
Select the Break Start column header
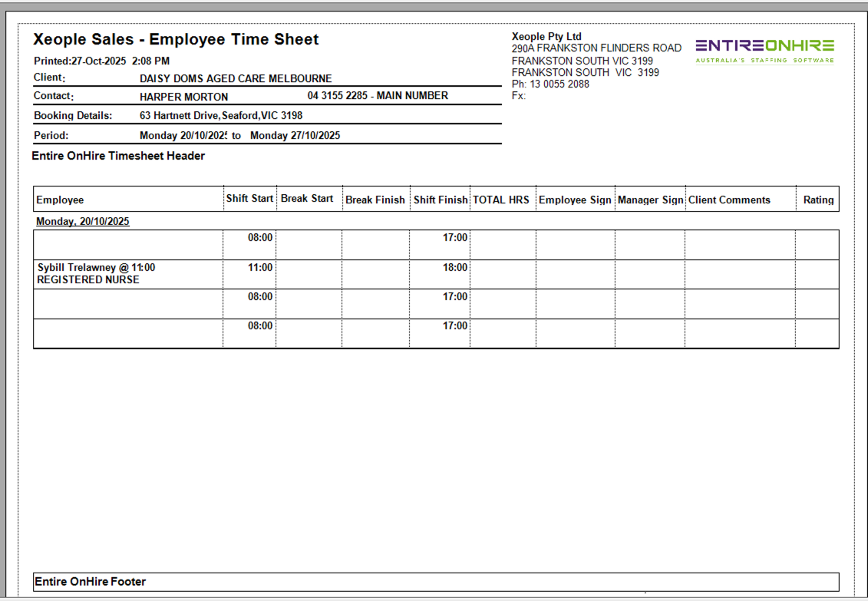[307, 199]
